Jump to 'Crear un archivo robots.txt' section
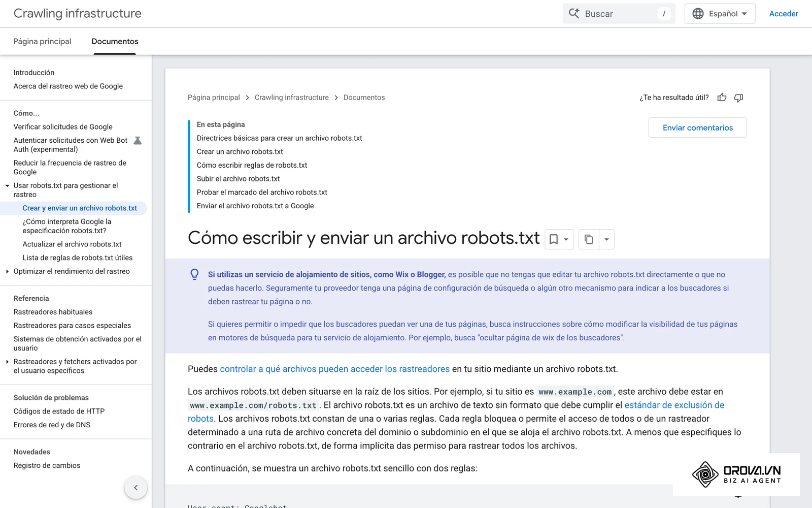The width and height of the screenshot is (812, 508). (240, 152)
